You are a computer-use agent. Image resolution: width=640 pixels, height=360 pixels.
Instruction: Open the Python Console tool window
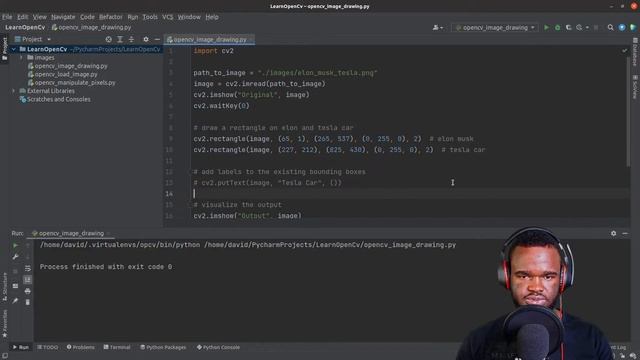click(218, 347)
